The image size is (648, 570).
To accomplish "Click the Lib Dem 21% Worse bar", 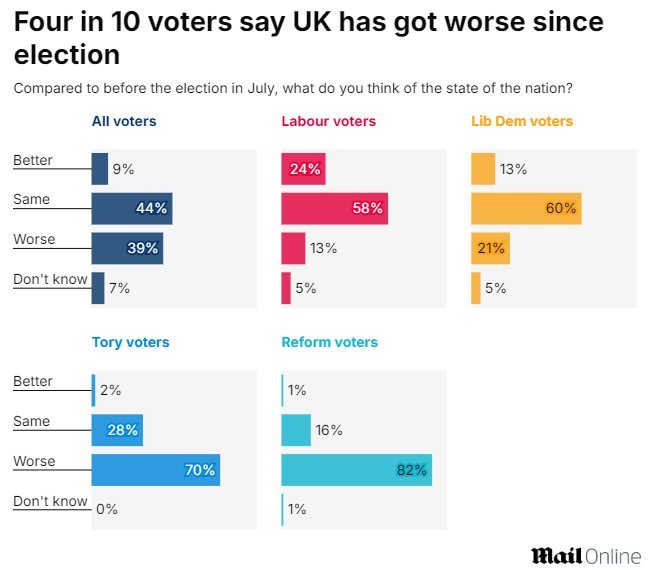I will click(x=490, y=248).
